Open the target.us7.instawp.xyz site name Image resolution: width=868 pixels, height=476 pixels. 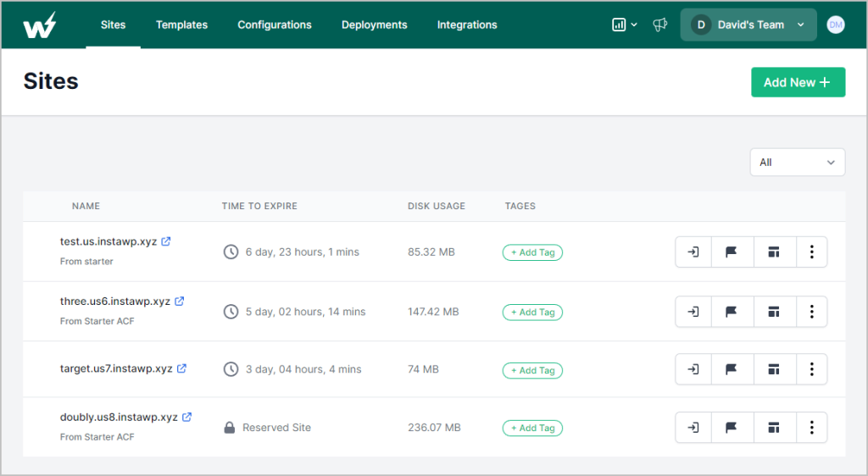tap(116, 369)
